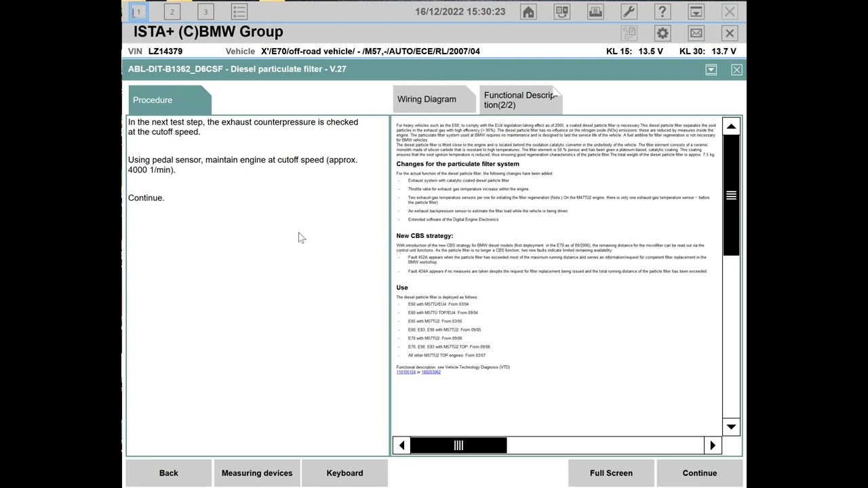Click the 'E65 with M57TÜ2: From 03/05' line

435,321
